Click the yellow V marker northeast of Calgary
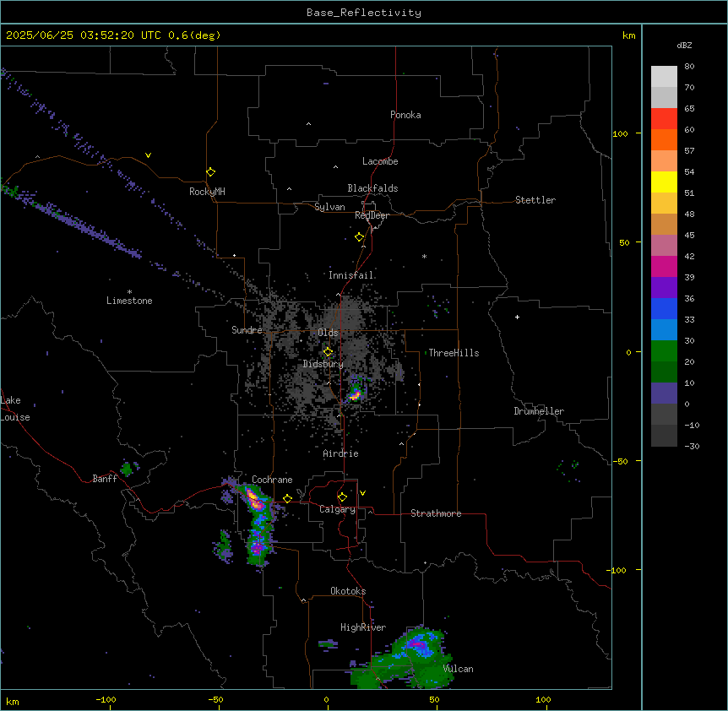The height and width of the screenshot is (711, 728). point(362,493)
